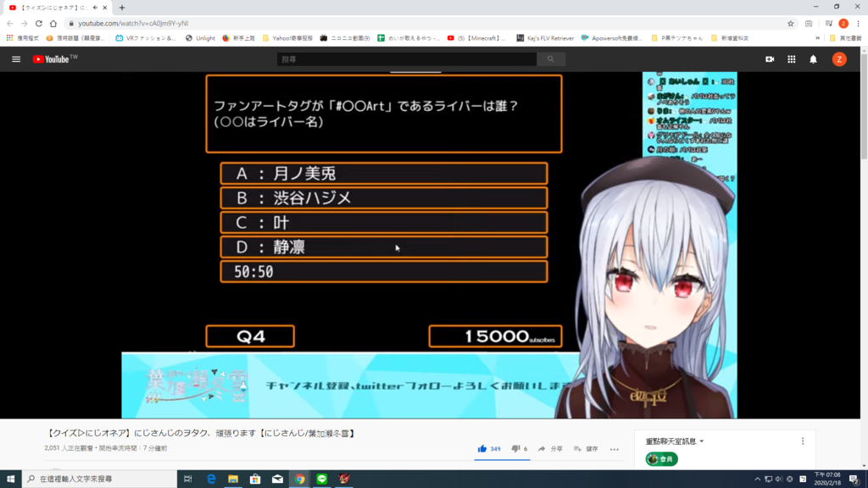This screenshot has width=868, height=488.
Task: Open volume control in system tray
Action: coord(779,480)
